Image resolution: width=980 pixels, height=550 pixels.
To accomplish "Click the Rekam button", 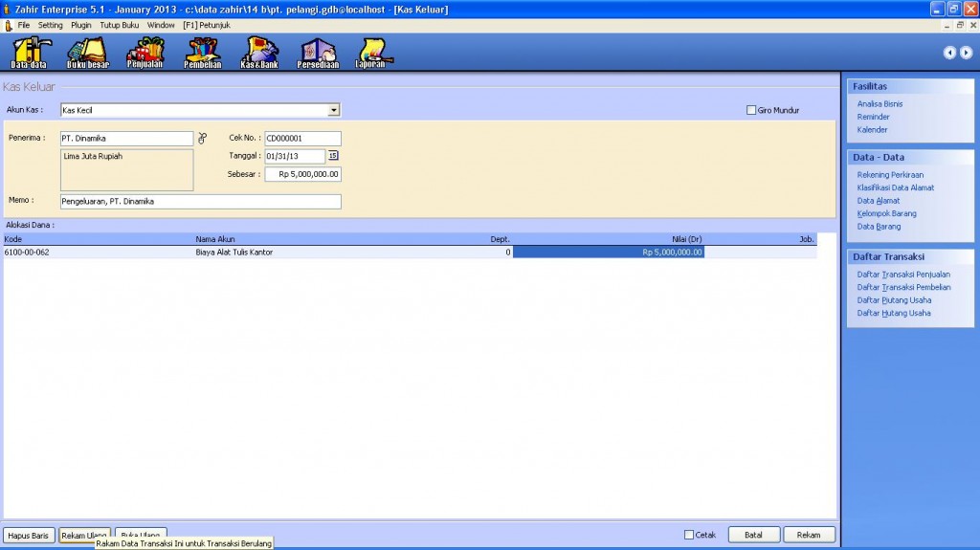I will [809, 535].
